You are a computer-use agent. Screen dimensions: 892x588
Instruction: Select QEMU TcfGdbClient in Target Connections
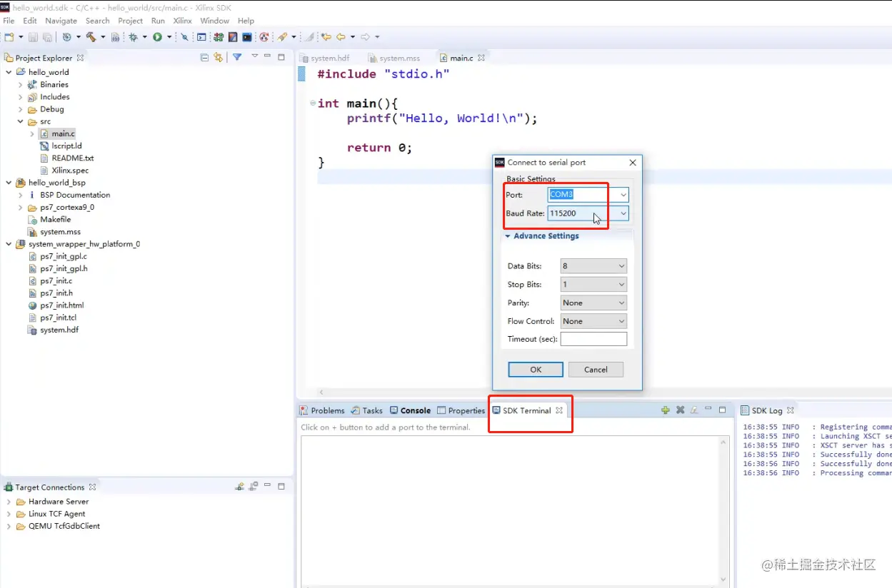coord(64,526)
